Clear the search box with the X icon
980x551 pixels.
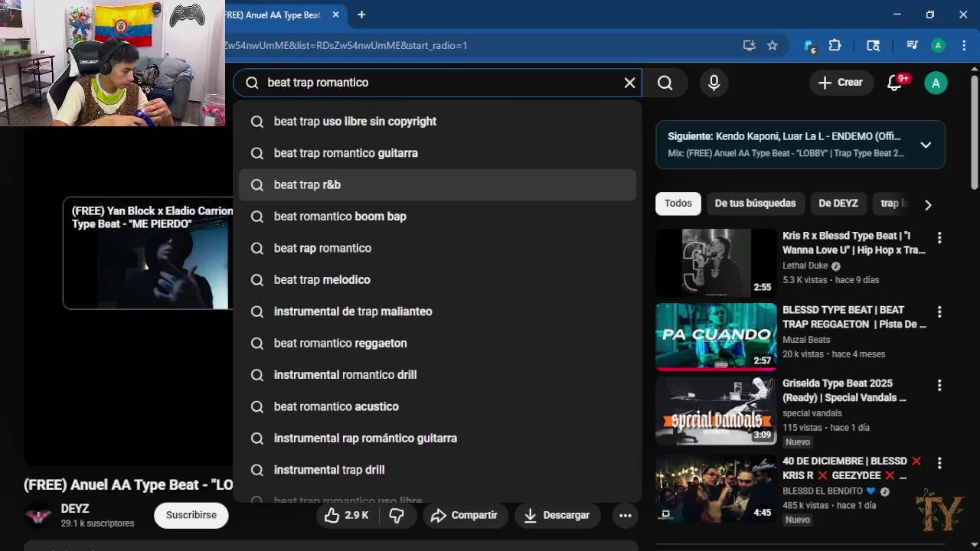[x=629, y=83]
